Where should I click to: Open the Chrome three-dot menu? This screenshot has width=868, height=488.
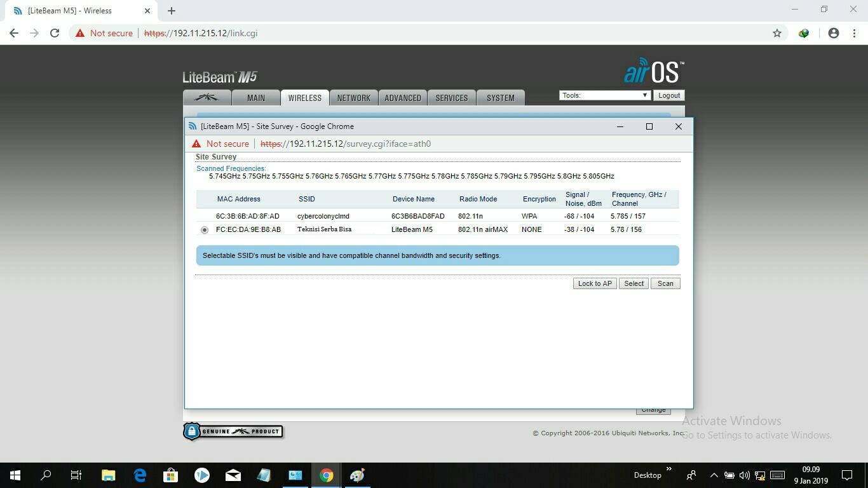pyautogui.click(x=854, y=32)
